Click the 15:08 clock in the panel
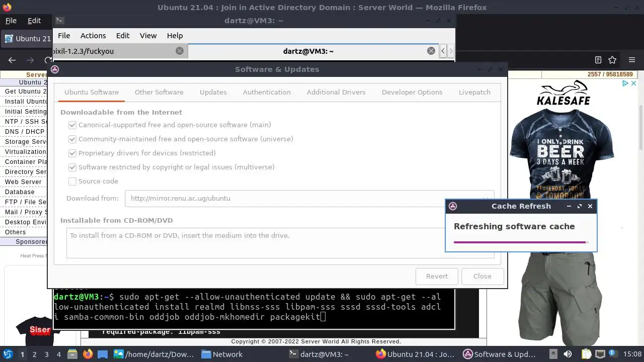 [x=632, y=354]
